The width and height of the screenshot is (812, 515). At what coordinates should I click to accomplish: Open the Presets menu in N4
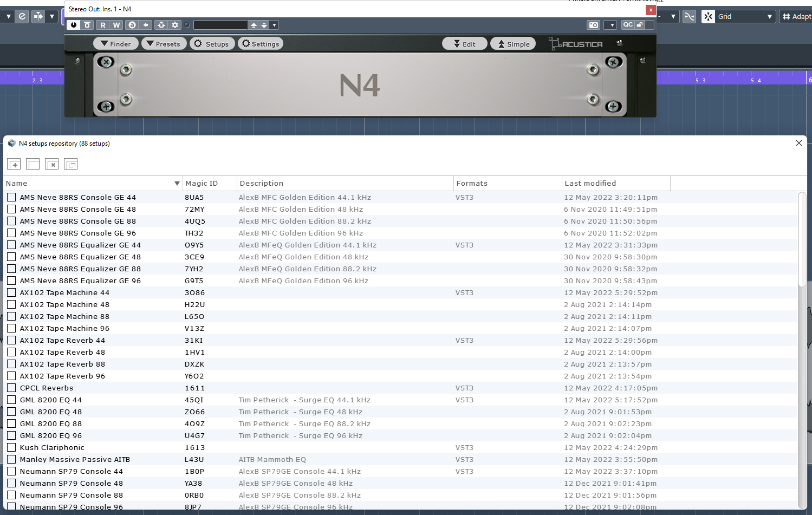(164, 44)
